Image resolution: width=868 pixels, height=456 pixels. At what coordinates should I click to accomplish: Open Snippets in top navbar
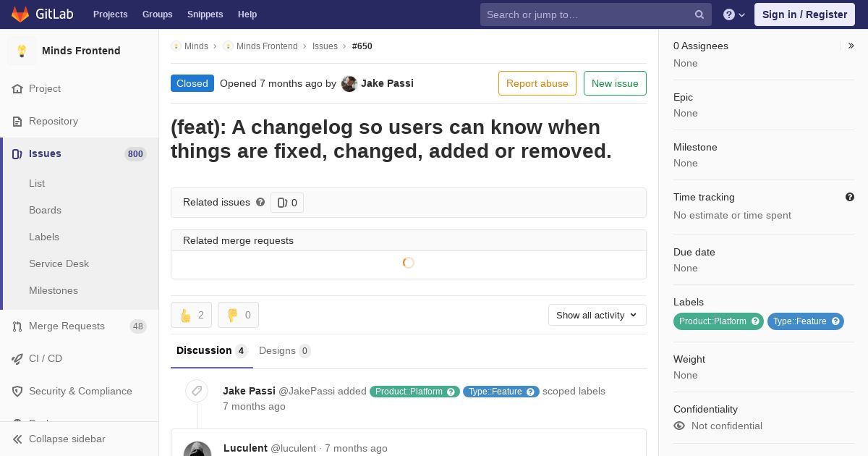click(205, 14)
